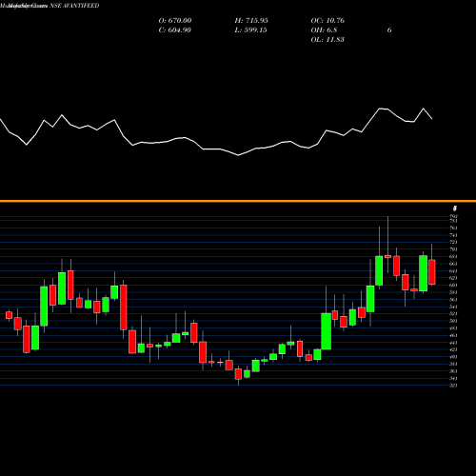
Task: Click the 341 price axis label
Action: [453, 378]
